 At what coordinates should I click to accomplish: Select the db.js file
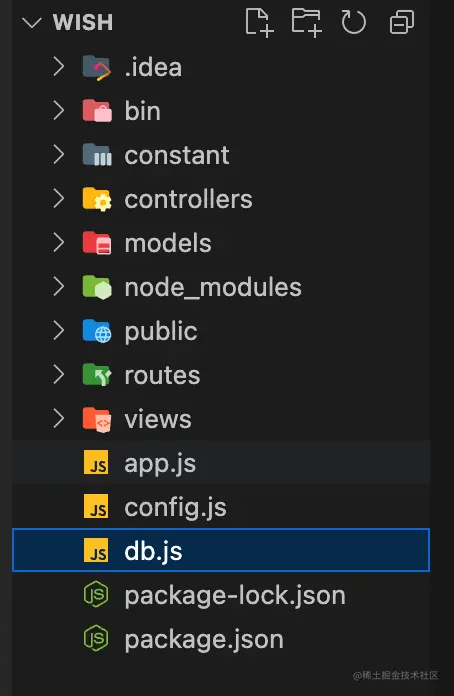click(221, 550)
